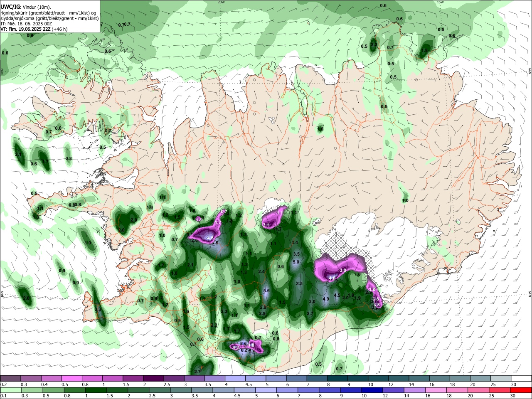The width and height of the screenshot is (532, 399).
Task: Pick the white swatch at 30 in upper legend row
Action: point(520,378)
